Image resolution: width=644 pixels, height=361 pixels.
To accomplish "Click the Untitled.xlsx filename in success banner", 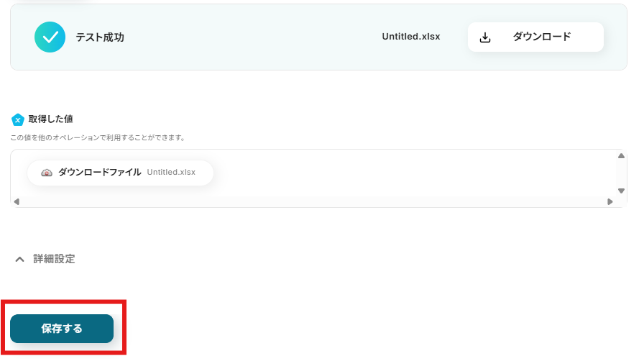I will point(410,37).
